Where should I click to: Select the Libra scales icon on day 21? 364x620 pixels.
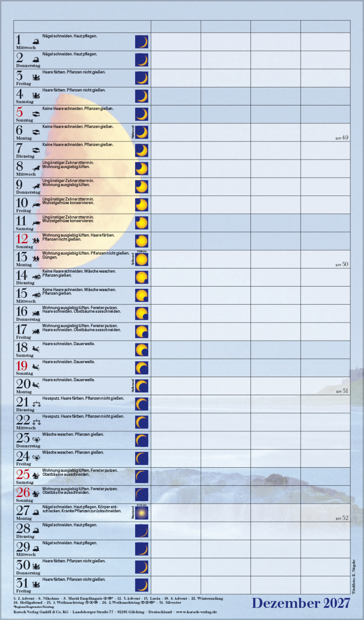[36, 403]
